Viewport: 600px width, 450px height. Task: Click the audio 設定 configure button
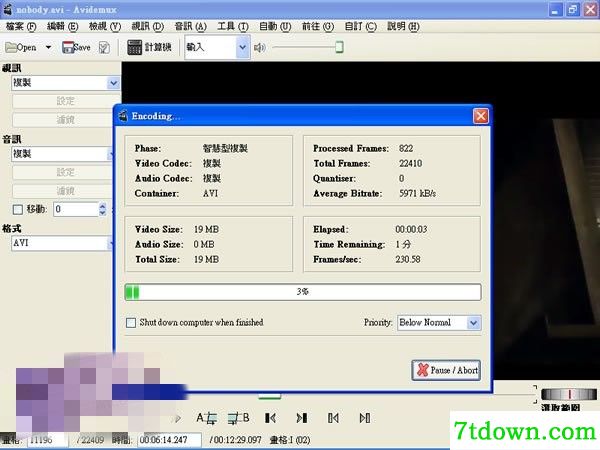(x=63, y=172)
